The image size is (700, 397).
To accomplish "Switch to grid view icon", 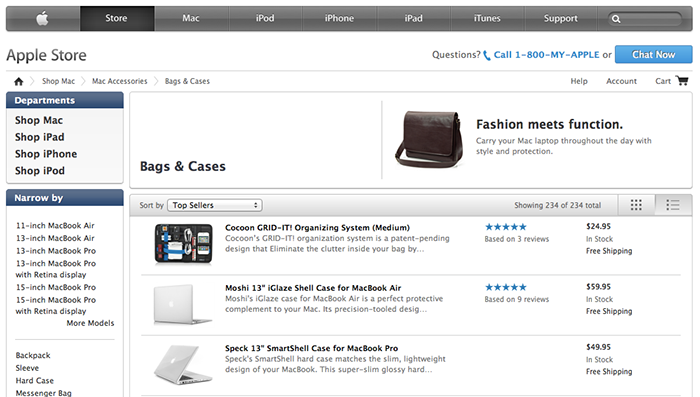I will (x=636, y=205).
